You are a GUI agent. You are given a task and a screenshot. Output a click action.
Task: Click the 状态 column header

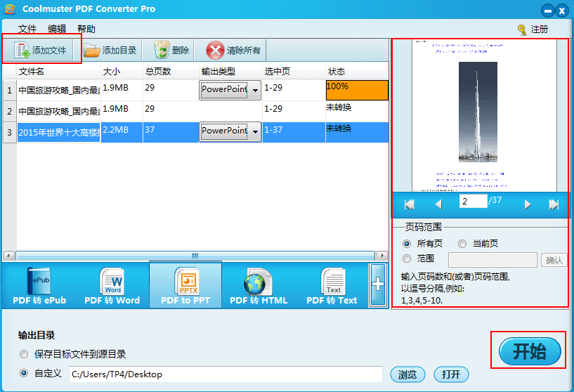[x=357, y=72]
